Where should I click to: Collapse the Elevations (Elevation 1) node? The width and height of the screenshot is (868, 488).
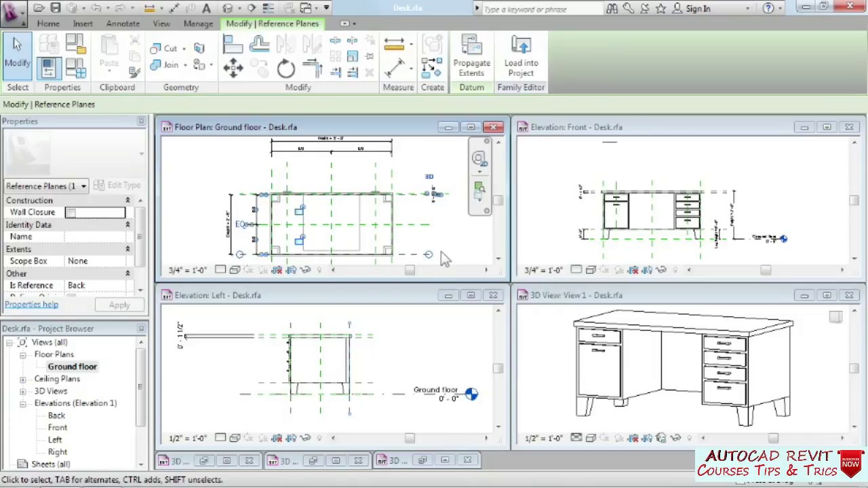click(22, 403)
